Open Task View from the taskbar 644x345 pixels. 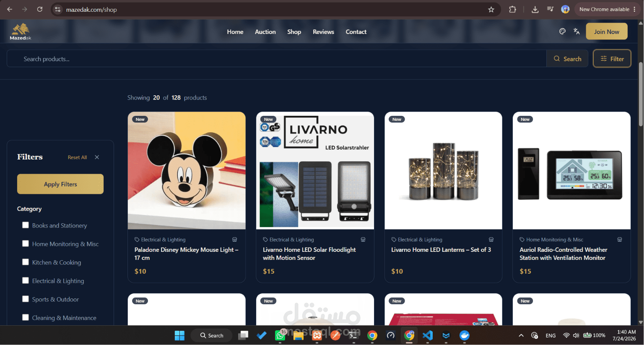243,335
